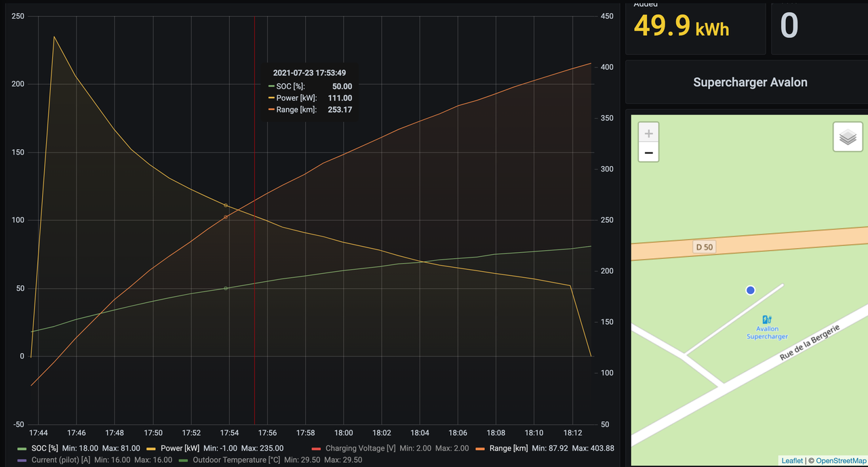The width and height of the screenshot is (868, 467).
Task: Click SOC green legend color swatch
Action: tap(22, 449)
